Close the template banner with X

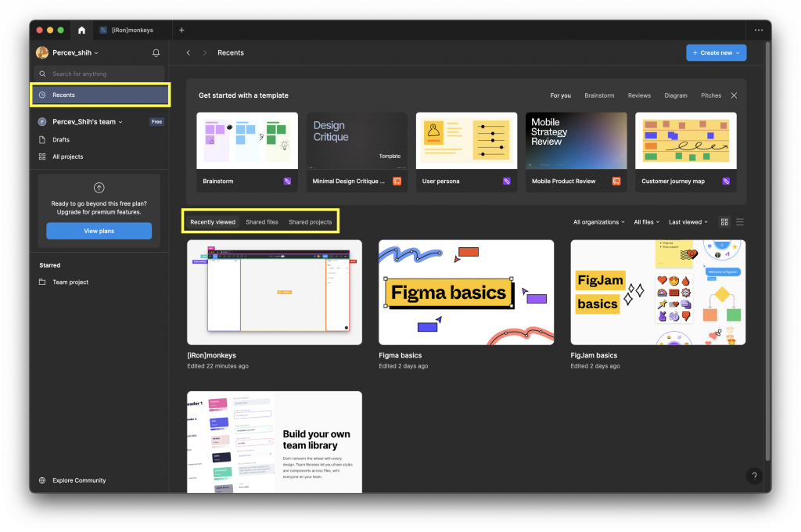[734, 95]
